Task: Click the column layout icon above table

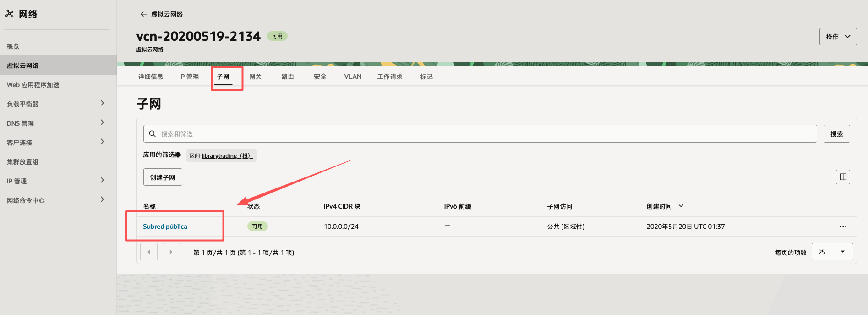Action: tap(843, 177)
